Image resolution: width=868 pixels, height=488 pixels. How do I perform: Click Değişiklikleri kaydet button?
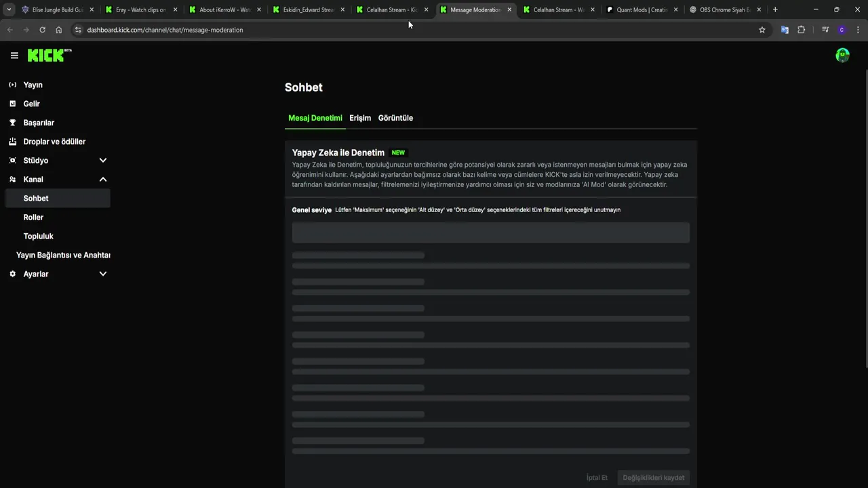[x=654, y=478]
